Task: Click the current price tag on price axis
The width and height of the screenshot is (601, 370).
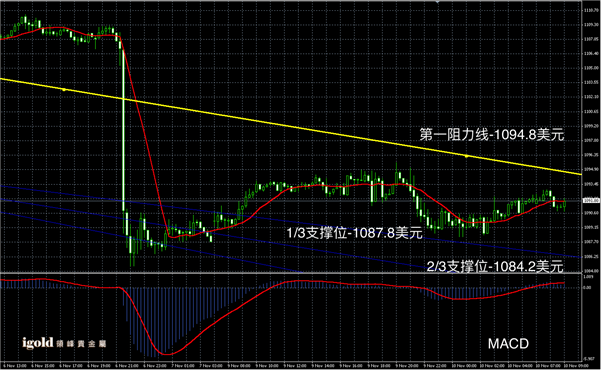Action: (x=591, y=200)
